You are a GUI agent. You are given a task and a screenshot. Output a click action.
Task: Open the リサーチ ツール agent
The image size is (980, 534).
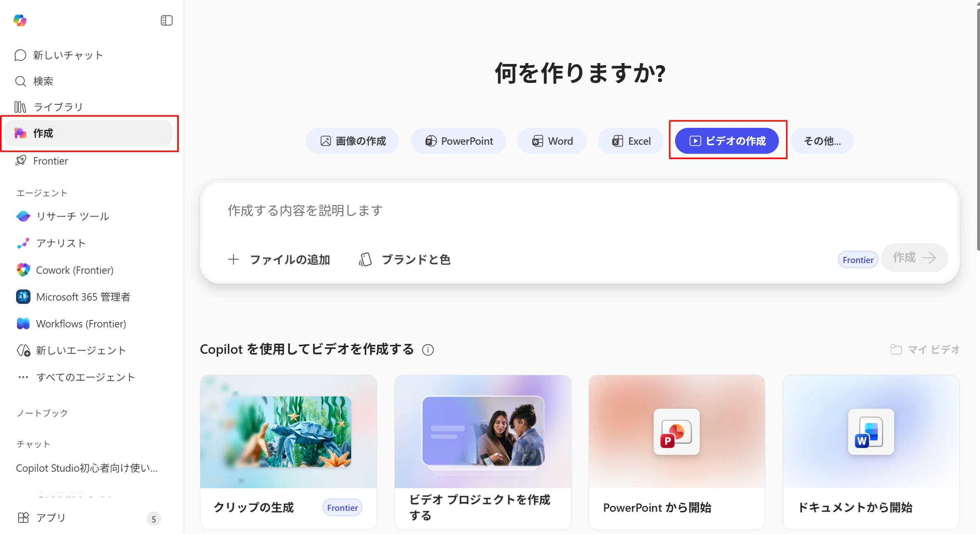tap(89, 216)
